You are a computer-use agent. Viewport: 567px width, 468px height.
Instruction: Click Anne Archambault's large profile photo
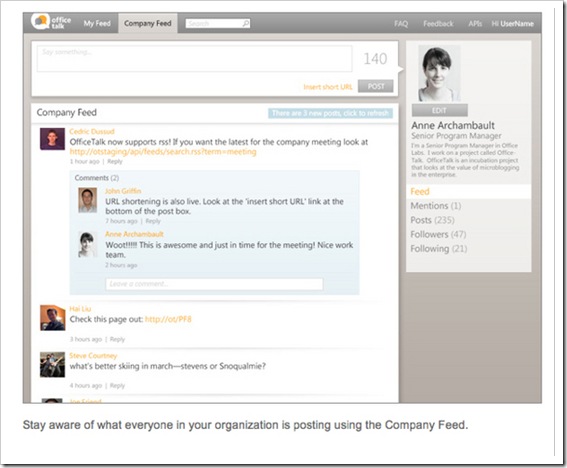[439, 73]
